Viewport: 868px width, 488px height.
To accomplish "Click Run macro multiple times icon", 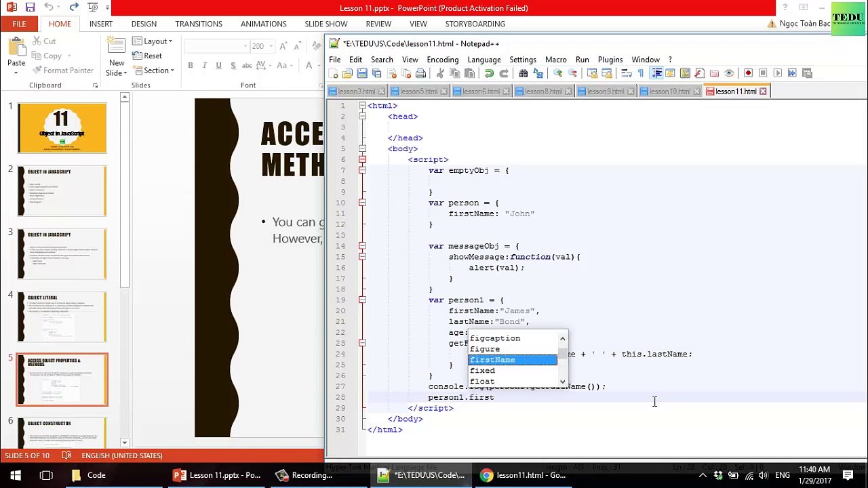I will click(x=792, y=73).
